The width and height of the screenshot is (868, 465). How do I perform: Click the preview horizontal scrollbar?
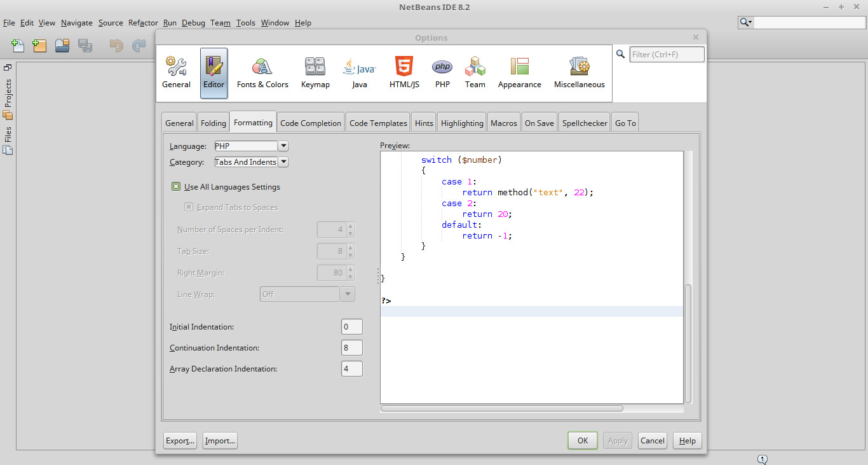coord(502,408)
